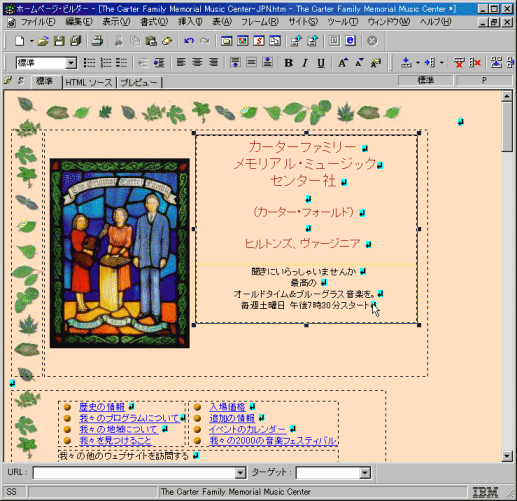Image resolution: width=517 pixels, height=501 pixels.
Task: Apply bulleted list formatting
Action: pyautogui.click(x=89, y=63)
